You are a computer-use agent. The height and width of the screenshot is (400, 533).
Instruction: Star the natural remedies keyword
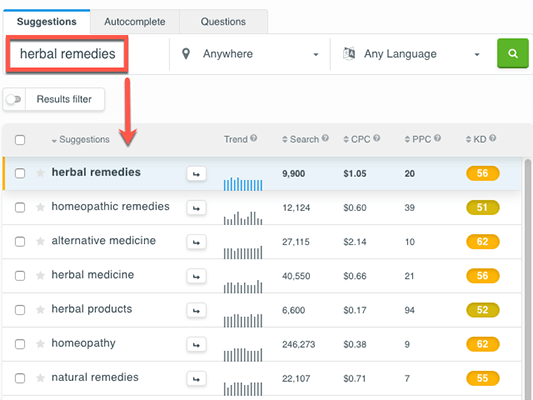click(x=40, y=378)
